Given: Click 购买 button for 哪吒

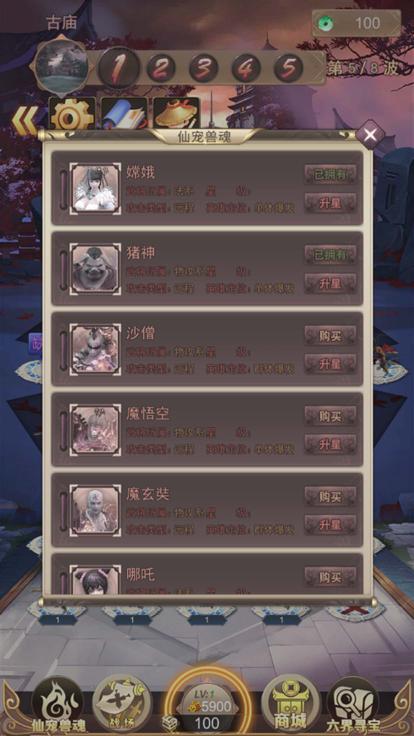Looking at the screenshot, I should [x=330, y=577].
